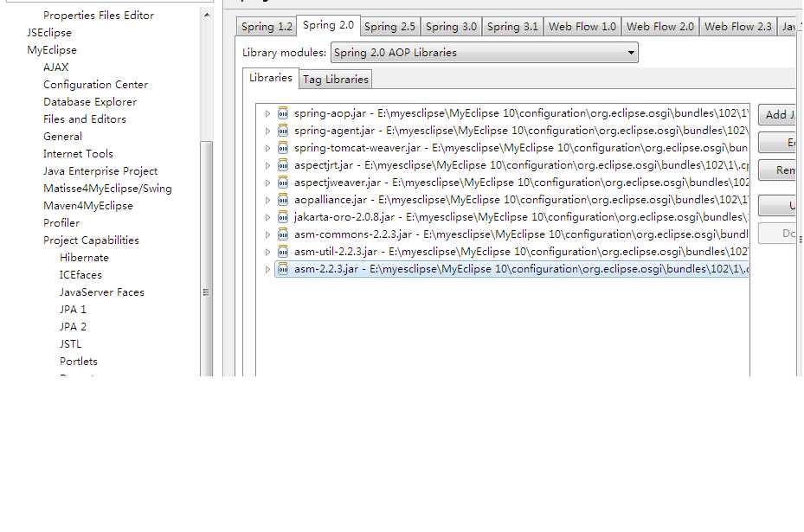Click the asm-commons-2.2.3.jar jar icon
Screen dimensions: 804x532
[282, 234]
